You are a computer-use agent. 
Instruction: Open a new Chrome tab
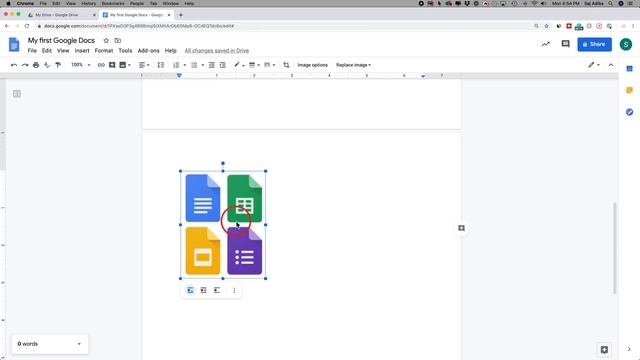181,15
